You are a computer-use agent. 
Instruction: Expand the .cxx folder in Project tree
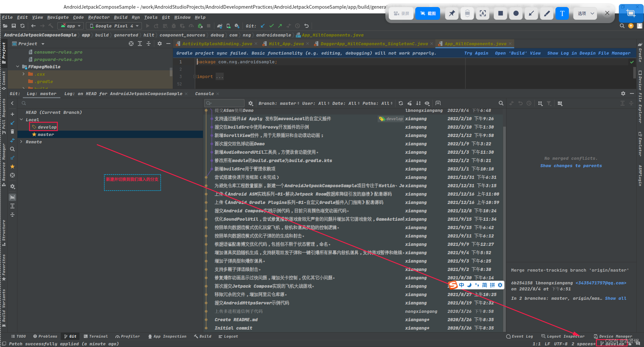click(23, 74)
